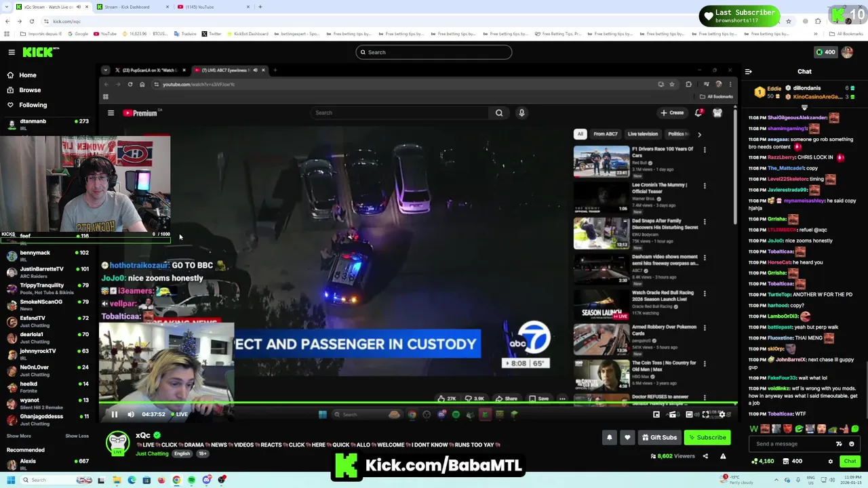Viewport: 868px width, 488px height.
Task: Reload the current page
Action: click(31, 21)
